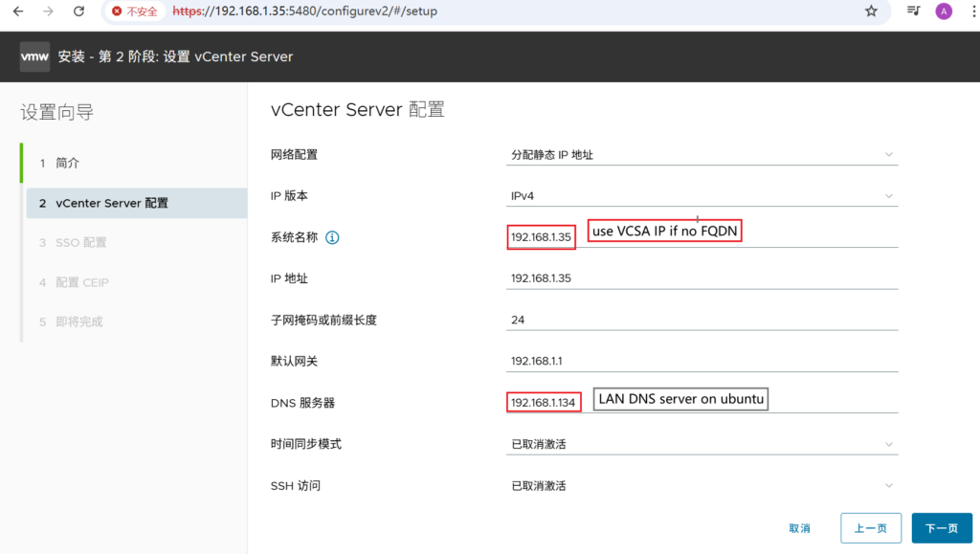
Task: Open the browser profile avatar
Action: tap(944, 11)
